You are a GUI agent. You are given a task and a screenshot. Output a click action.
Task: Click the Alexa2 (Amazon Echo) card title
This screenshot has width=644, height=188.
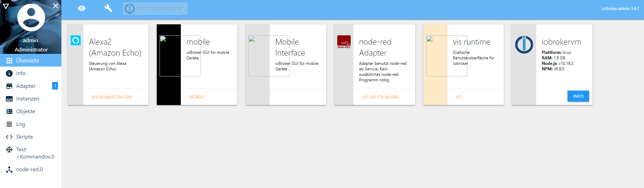(x=115, y=47)
